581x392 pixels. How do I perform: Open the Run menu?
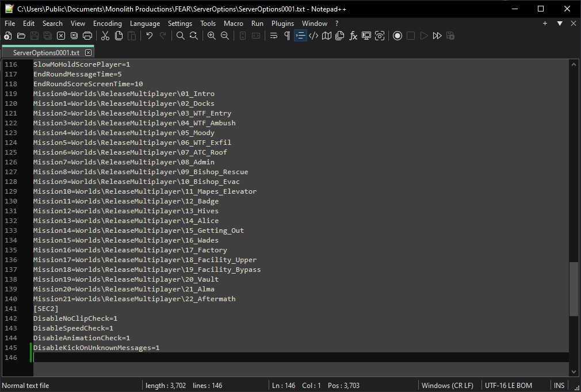(257, 24)
